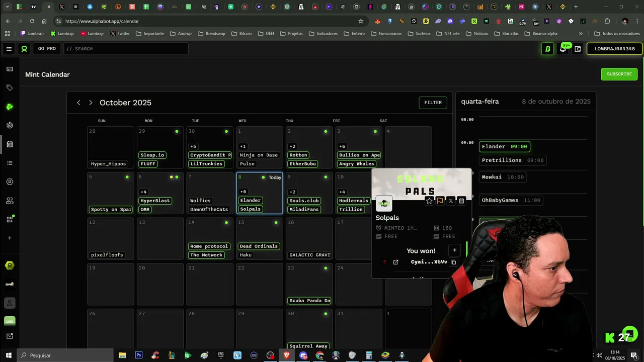Go to next month in calendar

[91, 103]
